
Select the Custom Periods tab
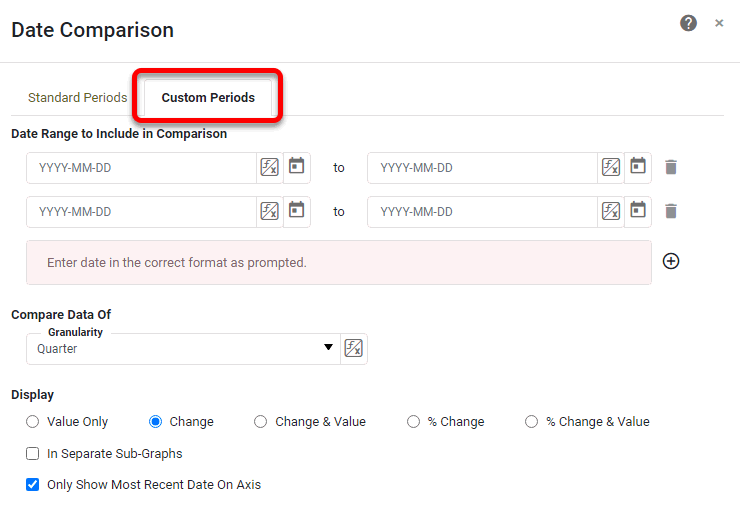pyautogui.click(x=208, y=98)
